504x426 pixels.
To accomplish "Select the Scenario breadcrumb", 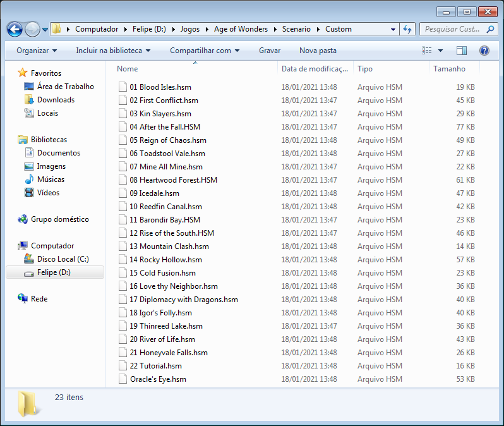I will [x=296, y=29].
